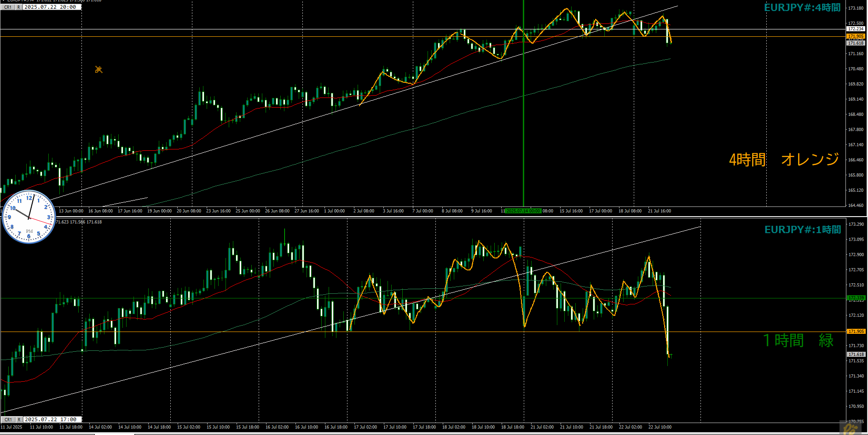Viewport: 868px width, 435px height.
Task: Click the 2025.07.22 17:00 date field
Action: (51, 419)
